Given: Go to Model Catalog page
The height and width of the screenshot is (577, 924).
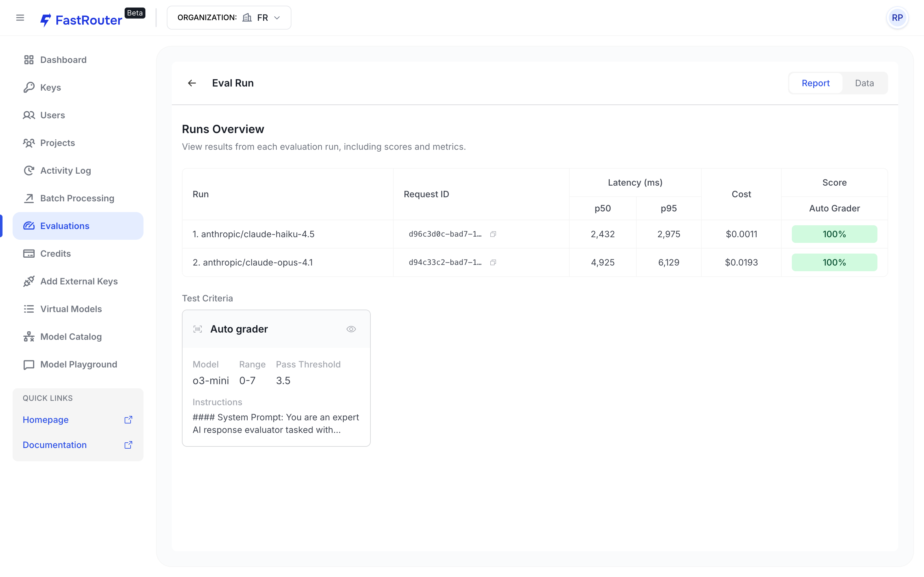Looking at the screenshot, I should 70,336.
